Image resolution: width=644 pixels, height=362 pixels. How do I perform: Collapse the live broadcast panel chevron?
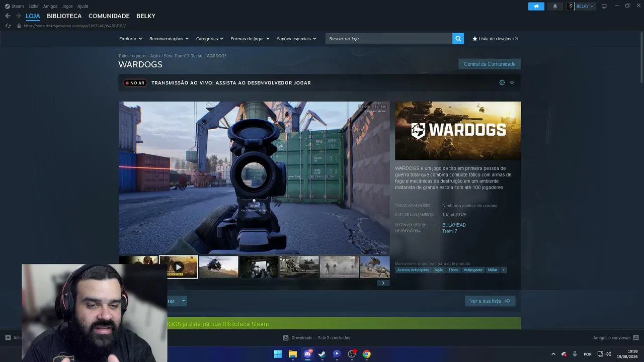pyautogui.click(x=512, y=82)
